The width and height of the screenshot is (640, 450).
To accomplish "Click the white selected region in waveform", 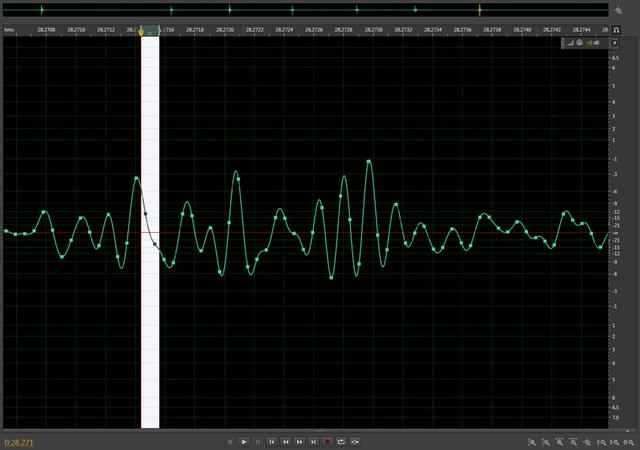I will [150, 300].
